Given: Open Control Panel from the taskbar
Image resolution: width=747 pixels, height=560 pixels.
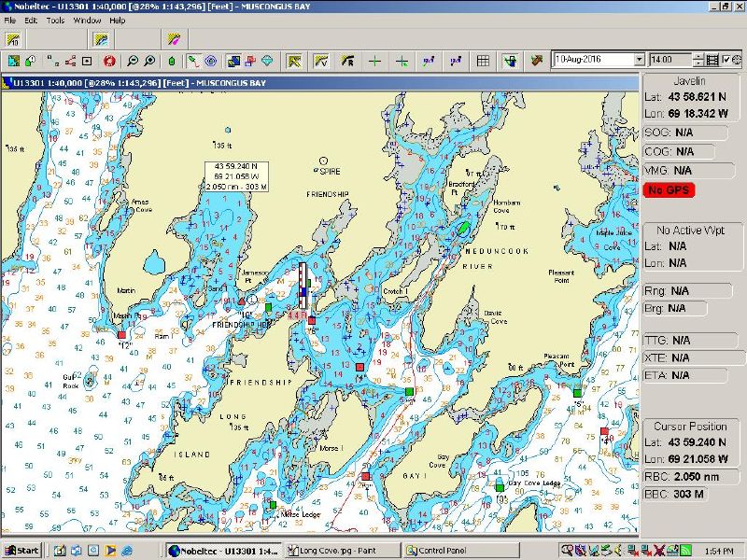Looking at the screenshot, I should pyautogui.click(x=439, y=551).
